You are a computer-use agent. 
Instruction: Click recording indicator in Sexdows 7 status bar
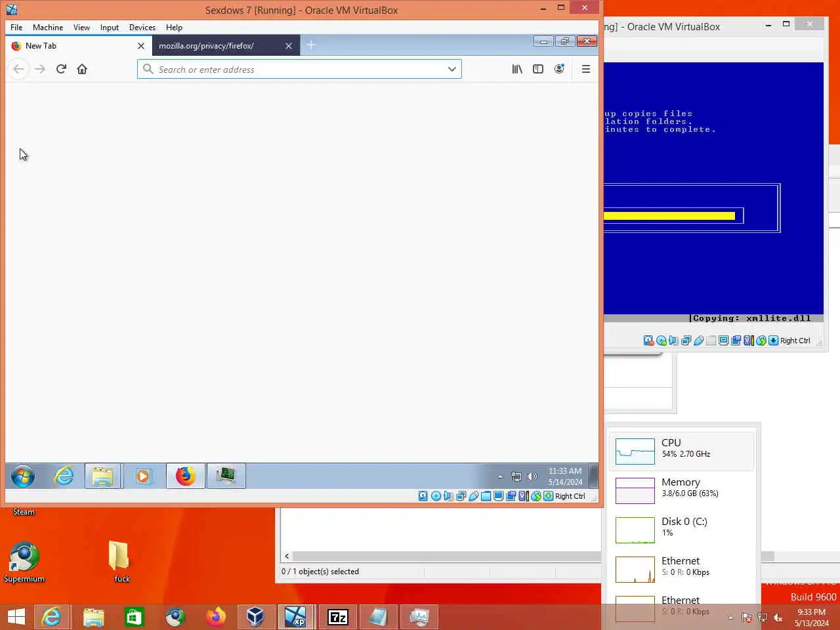[x=511, y=496]
